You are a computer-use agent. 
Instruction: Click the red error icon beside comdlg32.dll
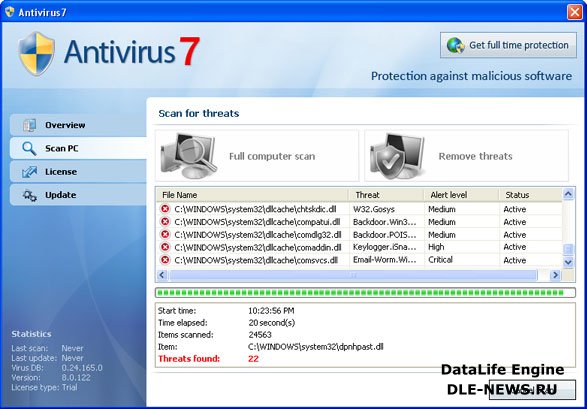pos(165,234)
